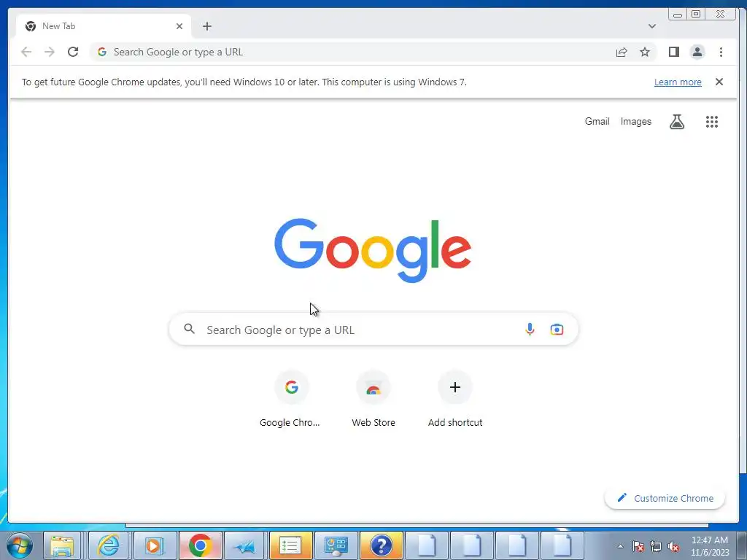
Task: Click the taskbar clock showing 12:47 AM
Action: [x=710, y=545]
